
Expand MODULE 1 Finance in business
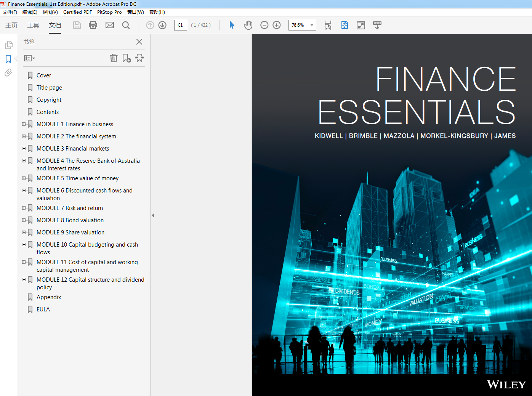[24, 124]
